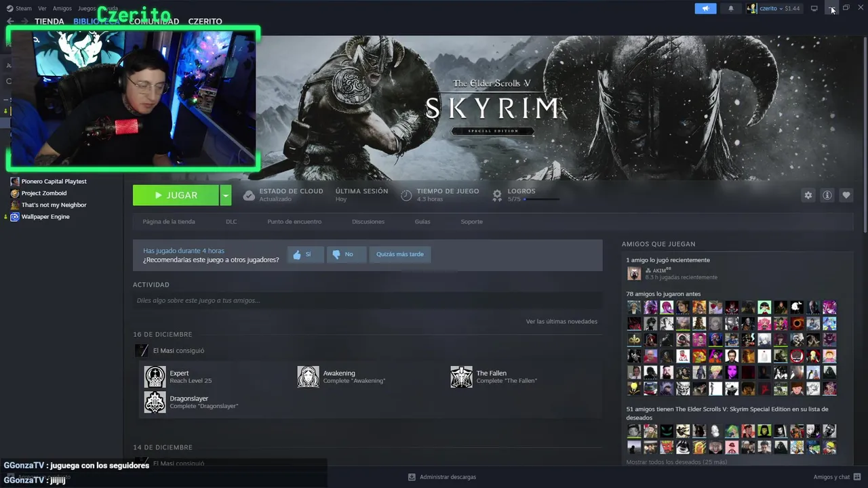Click the activity message input field
The width and height of the screenshot is (868, 488).
tap(368, 300)
